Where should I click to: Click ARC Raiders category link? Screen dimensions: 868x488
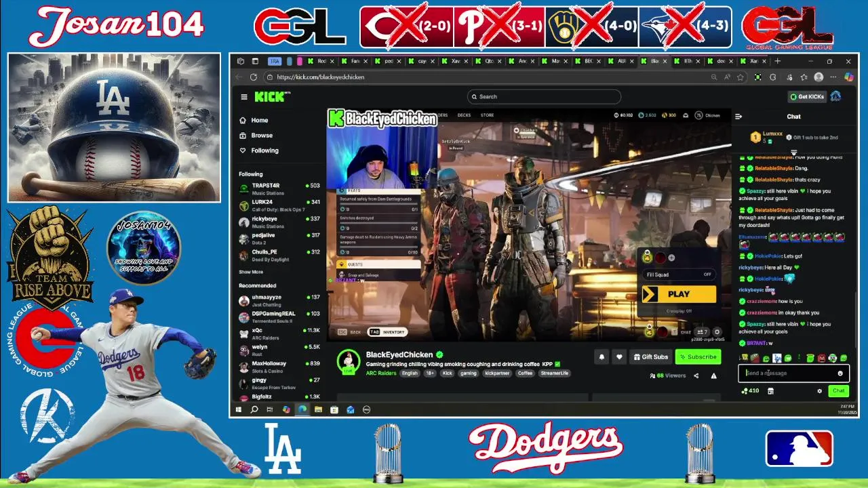381,373
